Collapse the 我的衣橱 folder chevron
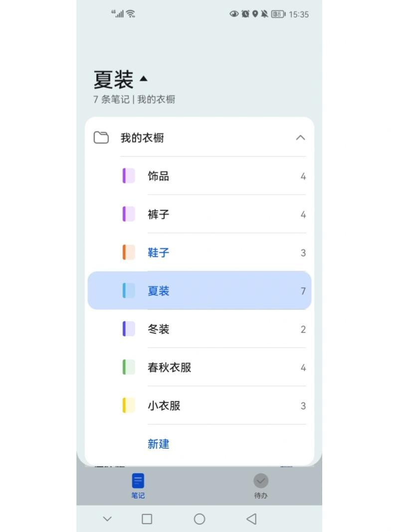 pyautogui.click(x=300, y=138)
